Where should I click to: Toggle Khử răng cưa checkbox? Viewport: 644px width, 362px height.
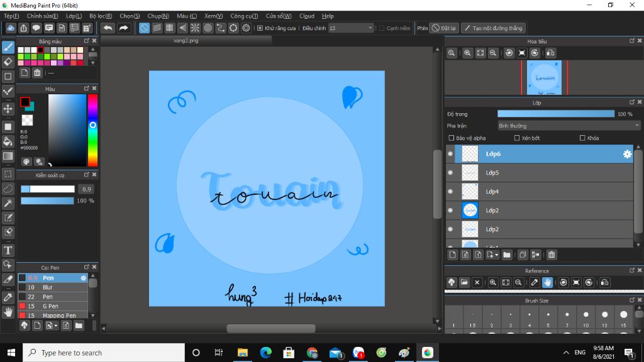pos(260,28)
